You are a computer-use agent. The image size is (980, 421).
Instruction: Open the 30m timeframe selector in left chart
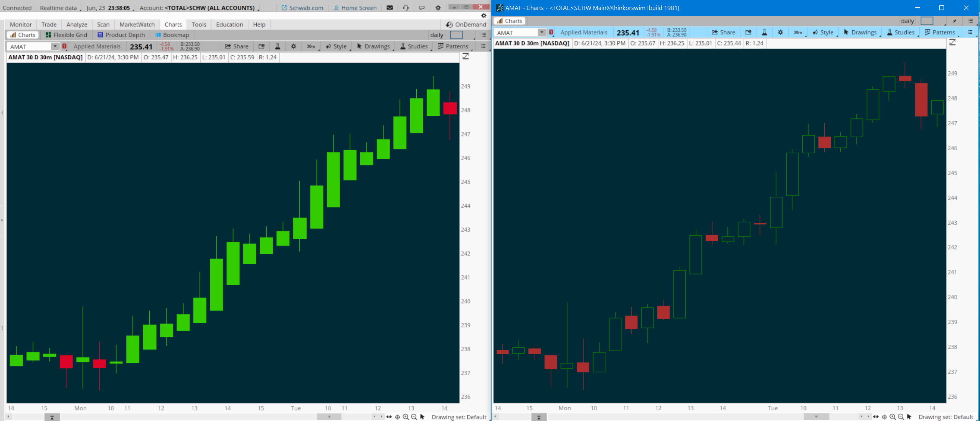(x=312, y=46)
